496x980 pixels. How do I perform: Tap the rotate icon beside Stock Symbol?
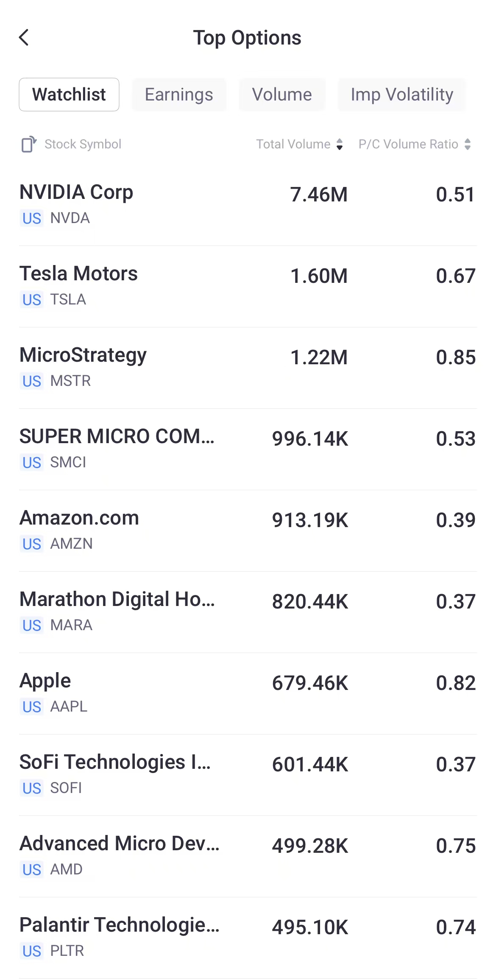(x=28, y=144)
